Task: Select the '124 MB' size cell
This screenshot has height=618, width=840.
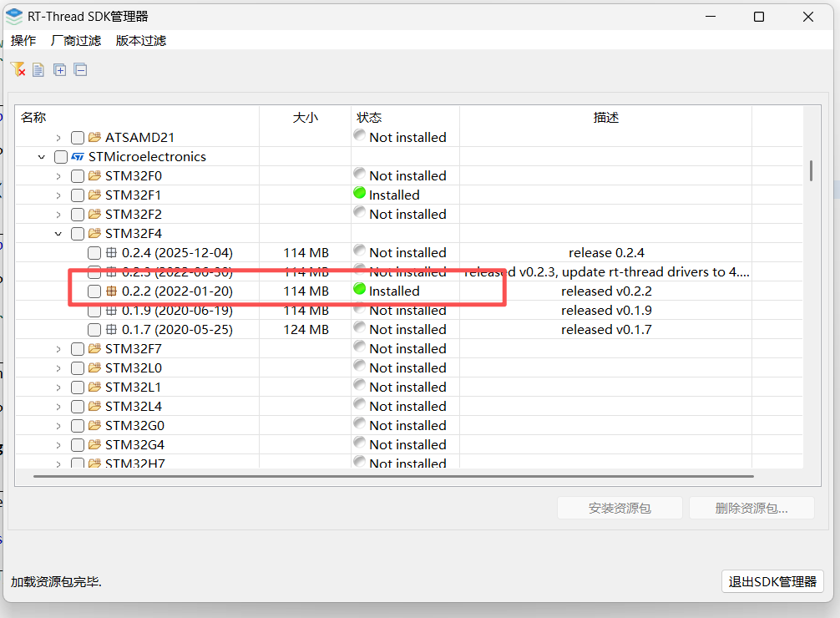Action: pos(306,330)
